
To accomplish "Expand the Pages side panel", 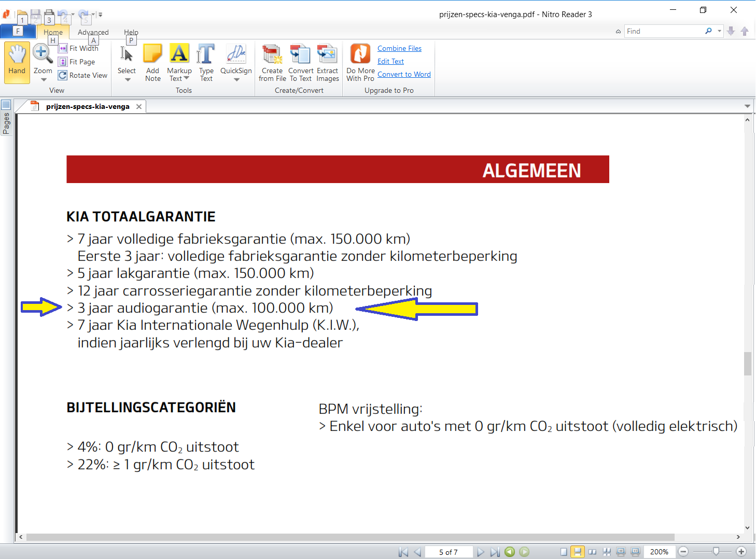I will click(x=6, y=118).
